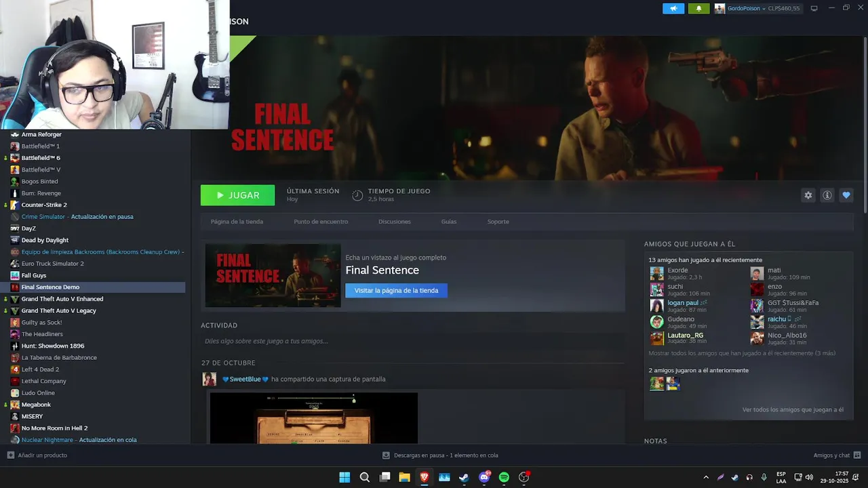Click the activity comment input field

412,341
